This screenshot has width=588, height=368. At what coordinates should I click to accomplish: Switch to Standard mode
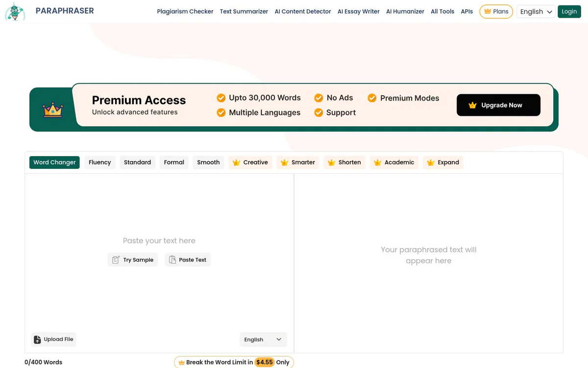[x=137, y=162]
